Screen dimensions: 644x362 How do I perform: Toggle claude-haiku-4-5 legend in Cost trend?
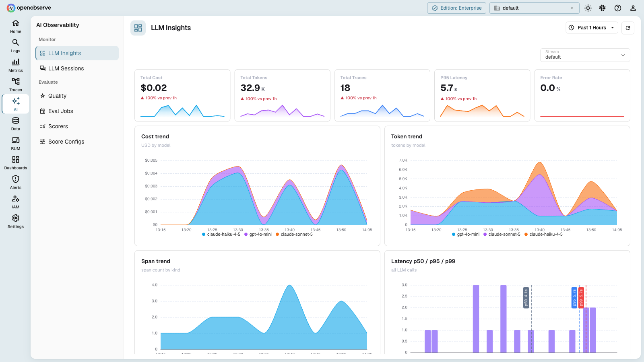pos(221,234)
